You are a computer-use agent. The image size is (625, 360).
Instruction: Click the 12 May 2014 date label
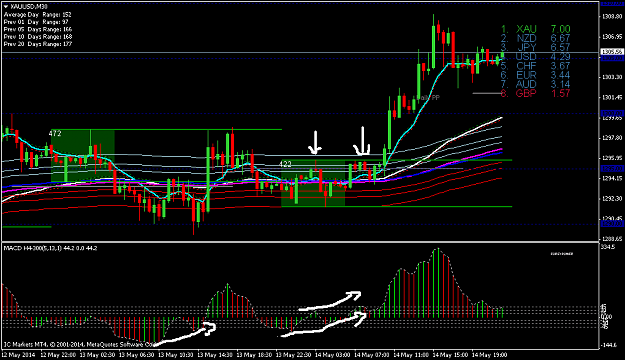click(x=18, y=355)
